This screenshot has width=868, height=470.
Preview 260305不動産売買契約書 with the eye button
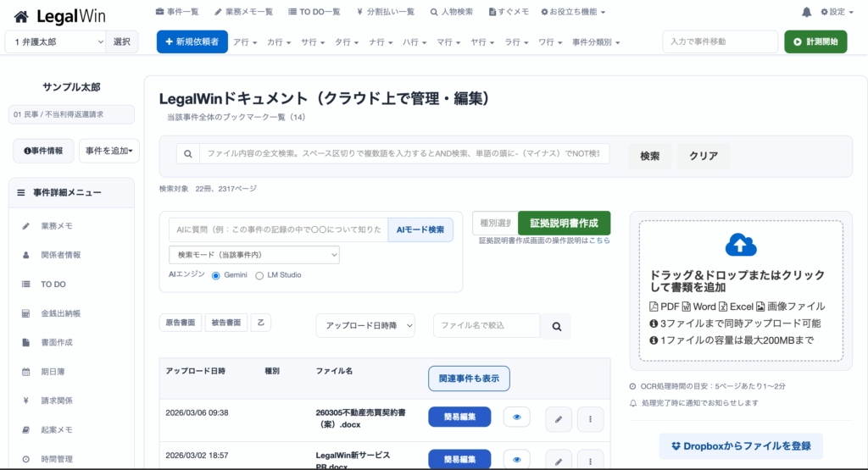pyautogui.click(x=516, y=417)
